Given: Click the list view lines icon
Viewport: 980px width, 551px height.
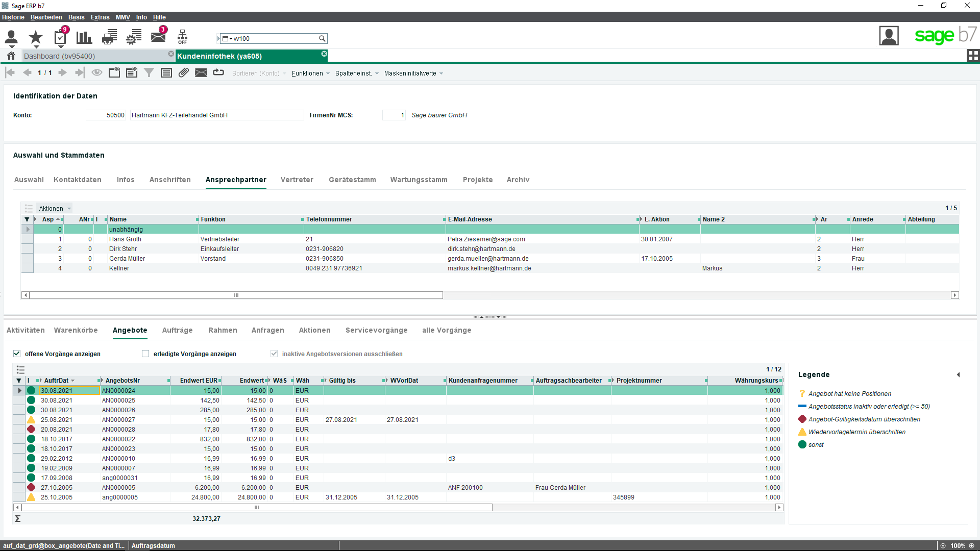Looking at the screenshot, I should pyautogui.click(x=166, y=73).
